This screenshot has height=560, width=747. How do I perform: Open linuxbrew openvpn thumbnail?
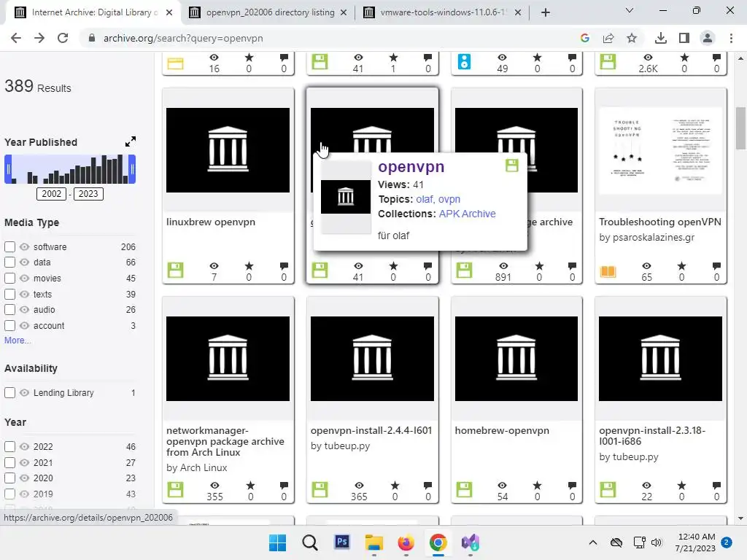click(x=228, y=150)
